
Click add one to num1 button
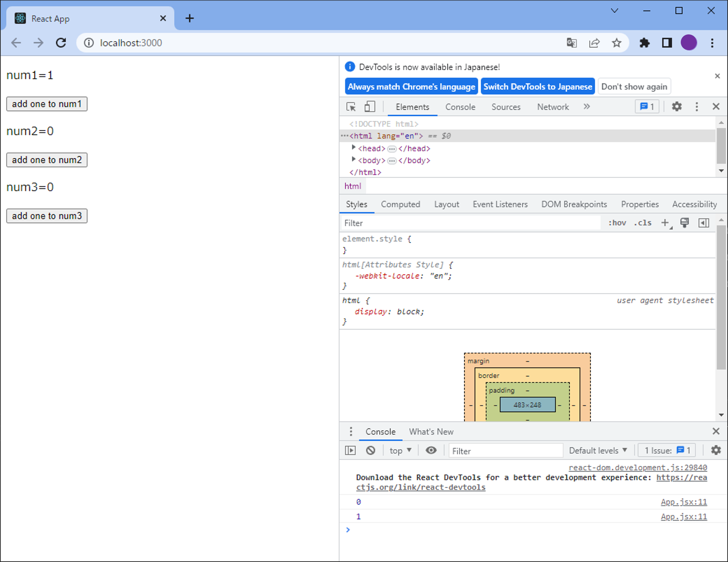47,104
